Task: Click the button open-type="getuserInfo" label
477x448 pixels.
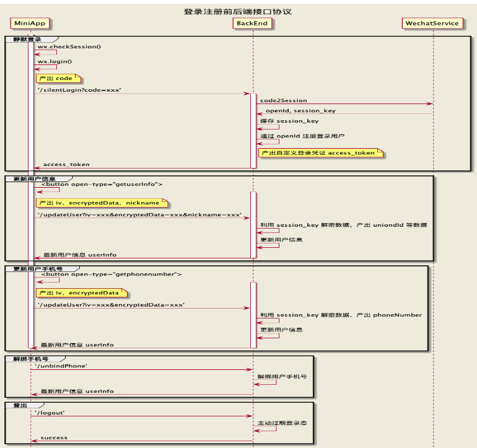Action: tap(102, 185)
